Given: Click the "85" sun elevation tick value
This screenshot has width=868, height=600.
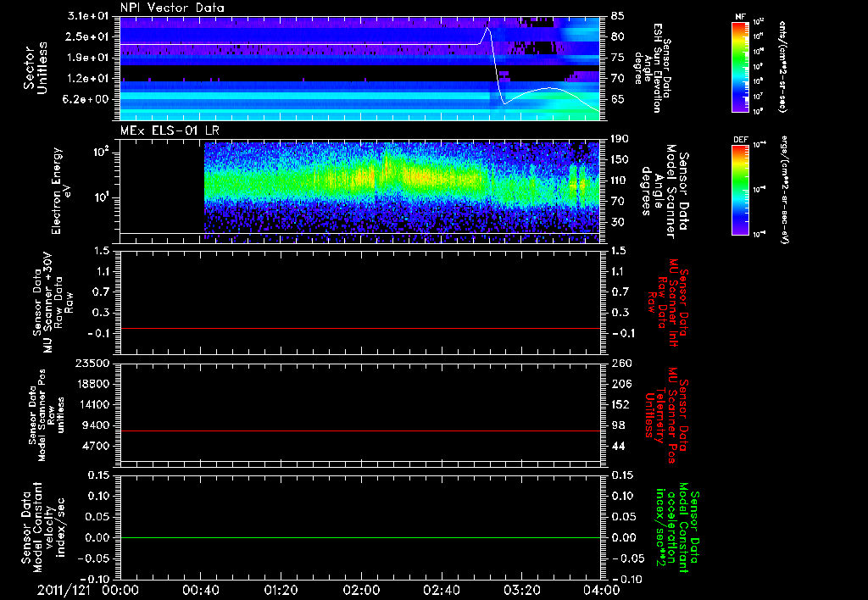Looking at the screenshot, I should point(618,16).
